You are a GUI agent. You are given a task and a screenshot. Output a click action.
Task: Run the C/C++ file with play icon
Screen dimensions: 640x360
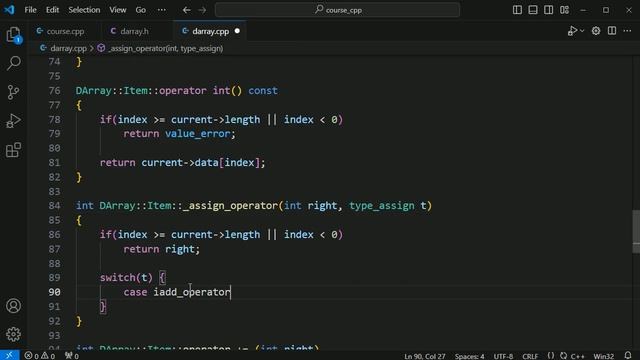(572, 31)
